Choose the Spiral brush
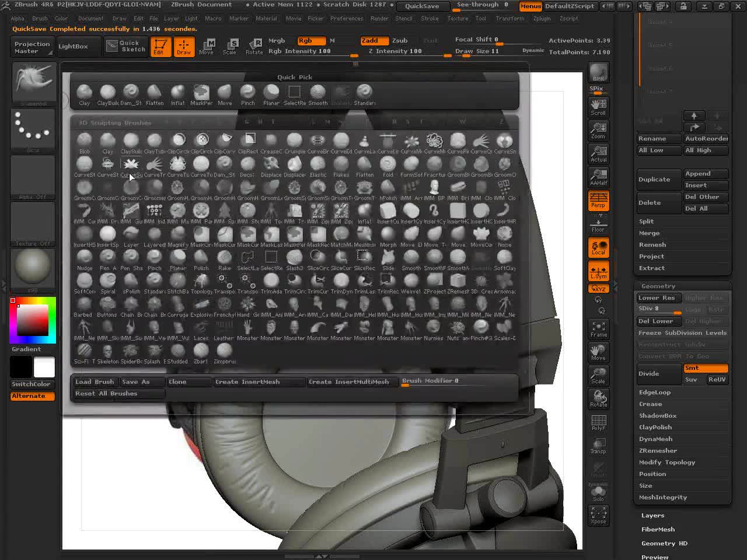This screenshot has width=747, height=560. (108, 283)
